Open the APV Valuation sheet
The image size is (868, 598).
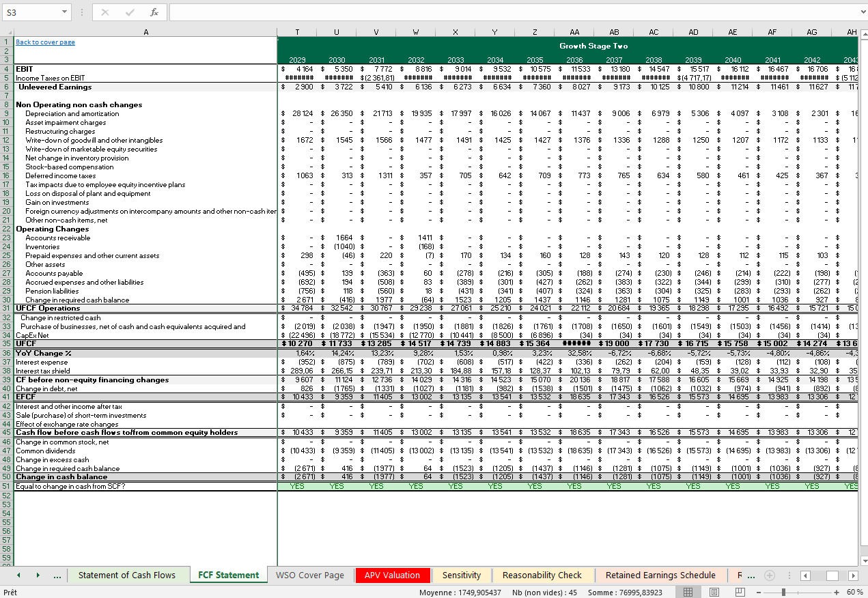[393, 575]
